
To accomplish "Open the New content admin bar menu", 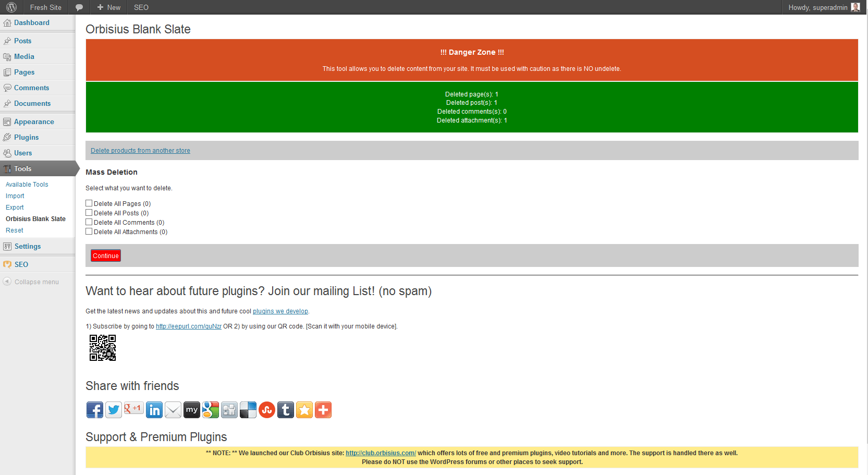I will [x=108, y=7].
